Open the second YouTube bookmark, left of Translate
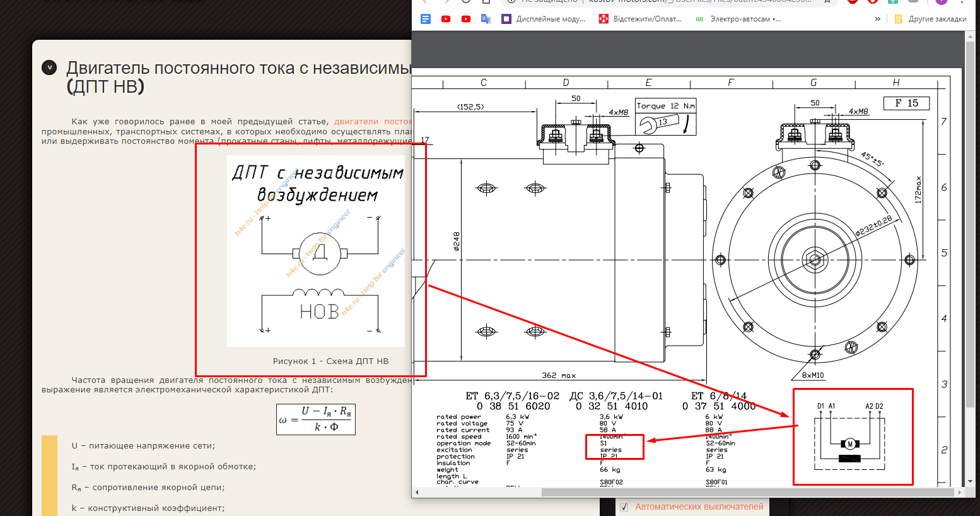Viewport: 980px width, 516px height. tap(466, 19)
